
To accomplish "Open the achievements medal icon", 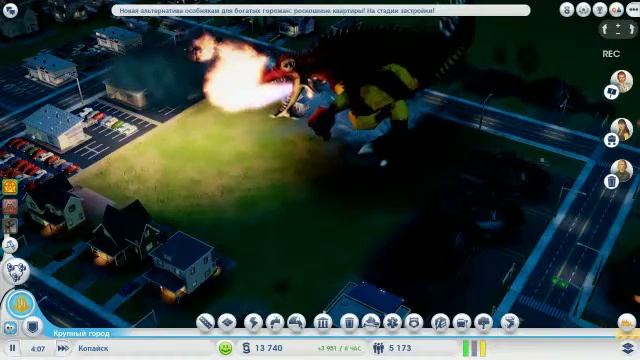I will point(567,9).
